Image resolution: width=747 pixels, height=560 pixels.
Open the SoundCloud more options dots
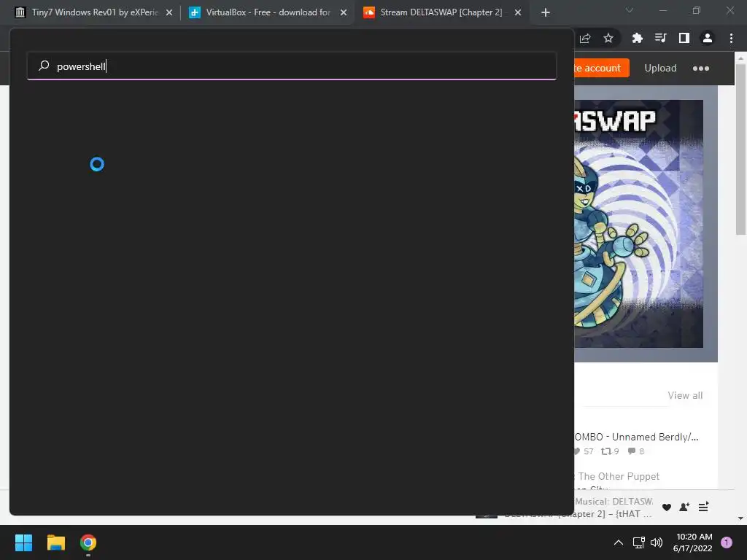pyautogui.click(x=701, y=69)
